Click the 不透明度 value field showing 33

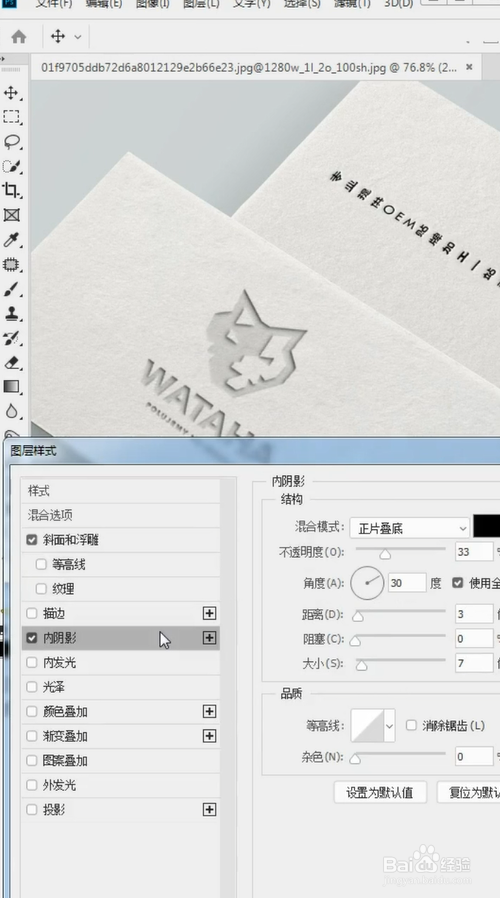[x=474, y=552]
